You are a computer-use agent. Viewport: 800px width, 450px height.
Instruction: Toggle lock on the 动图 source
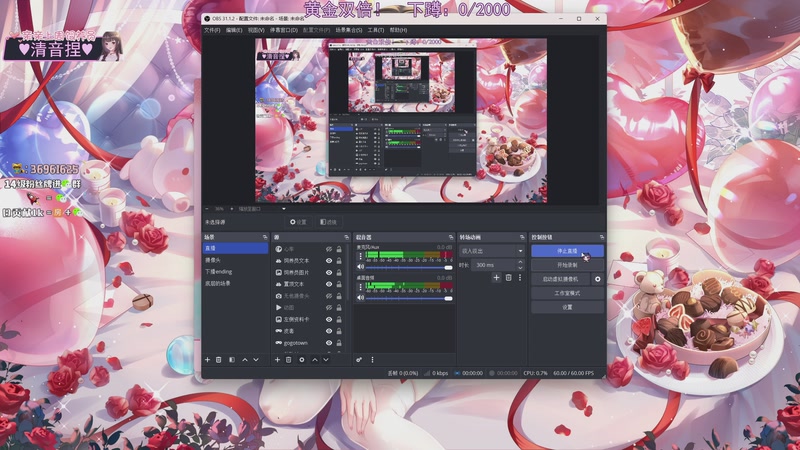(x=339, y=308)
